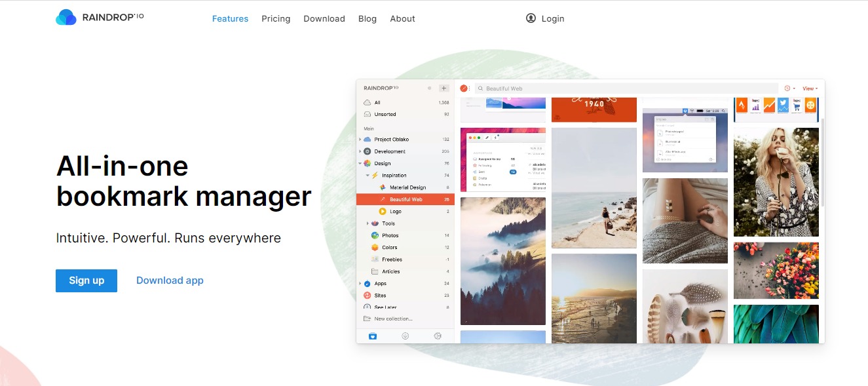868x386 pixels.
Task: Open the Features page
Action: point(230,18)
